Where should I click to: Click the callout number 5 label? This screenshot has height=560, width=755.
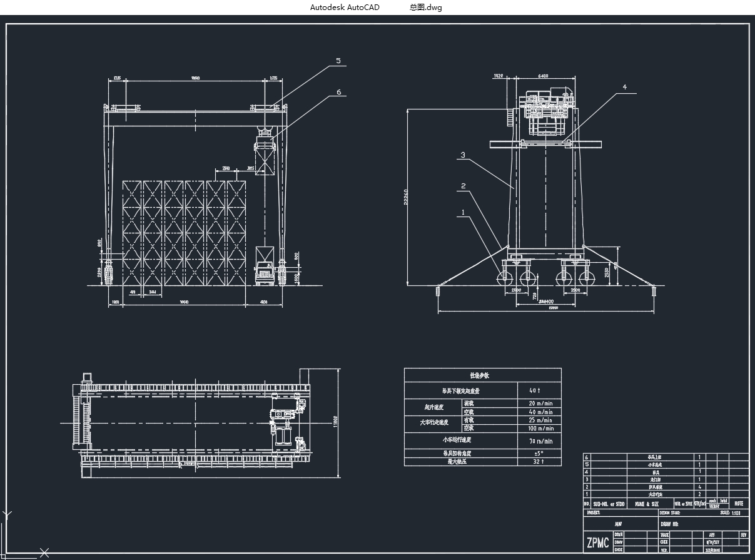tap(338, 61)
